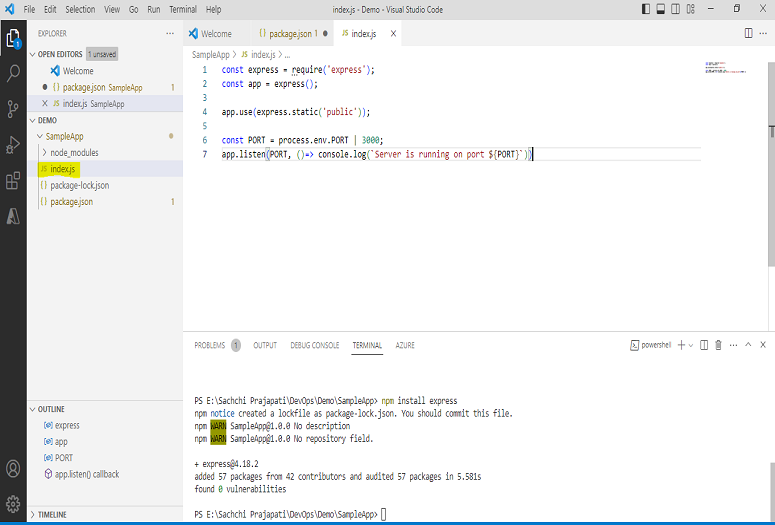Viewport: 775px width, 525px height.
Task: Toggle panel layout icon in title bar
Action: point(661,9)
